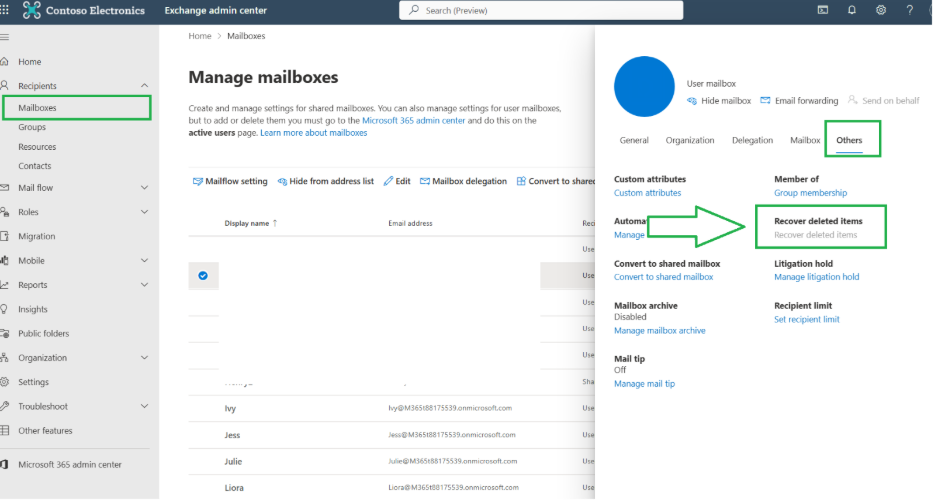Click the Email forwarding envelope icon
936x502 pixels.
coord(765,100)
